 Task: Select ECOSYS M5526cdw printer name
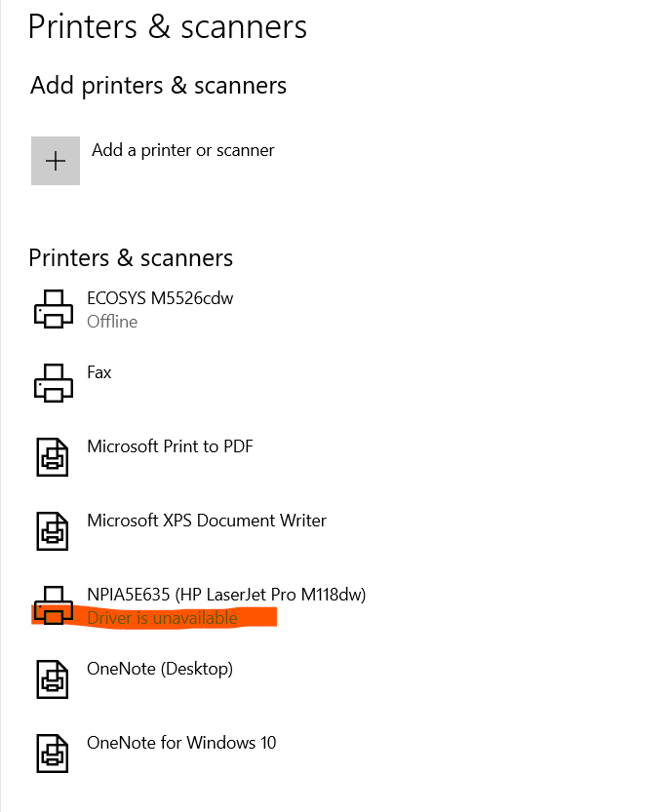[160, 298]
